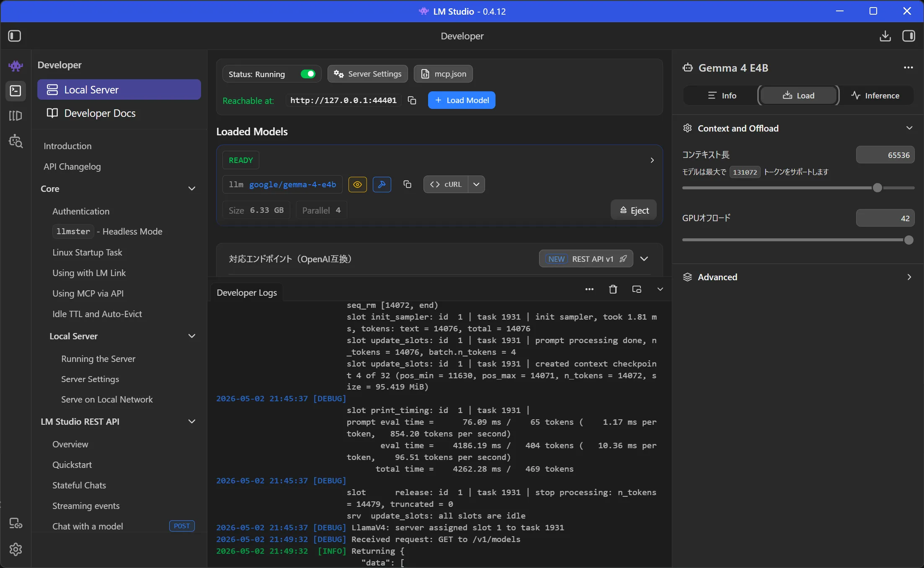Open the downloads icon in top bar
The width and height of the screenshot is (924, 568).
(885, 36)
